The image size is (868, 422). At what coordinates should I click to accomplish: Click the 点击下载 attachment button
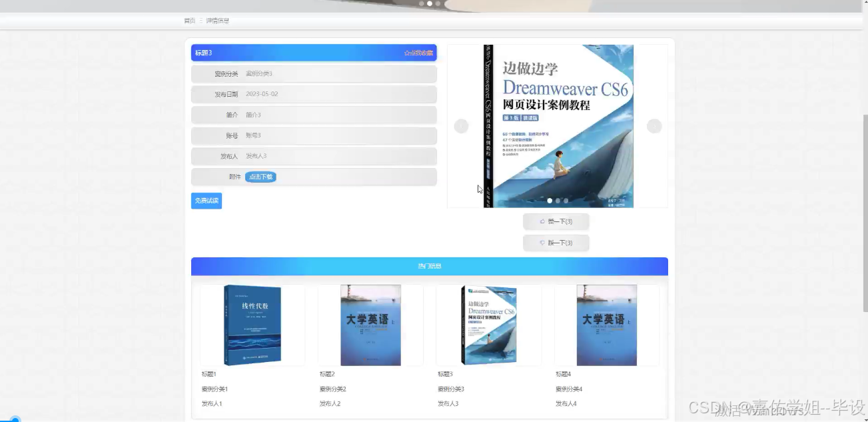click(260, 177)
